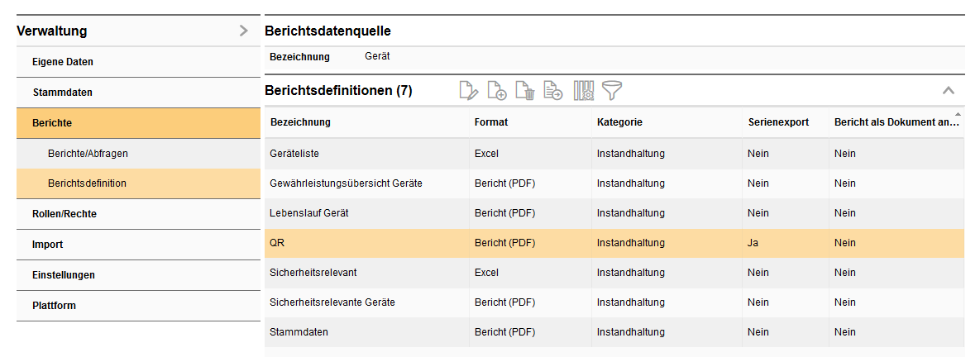
Task: Click the delete report definition trash icon
Action: [525, 90]
